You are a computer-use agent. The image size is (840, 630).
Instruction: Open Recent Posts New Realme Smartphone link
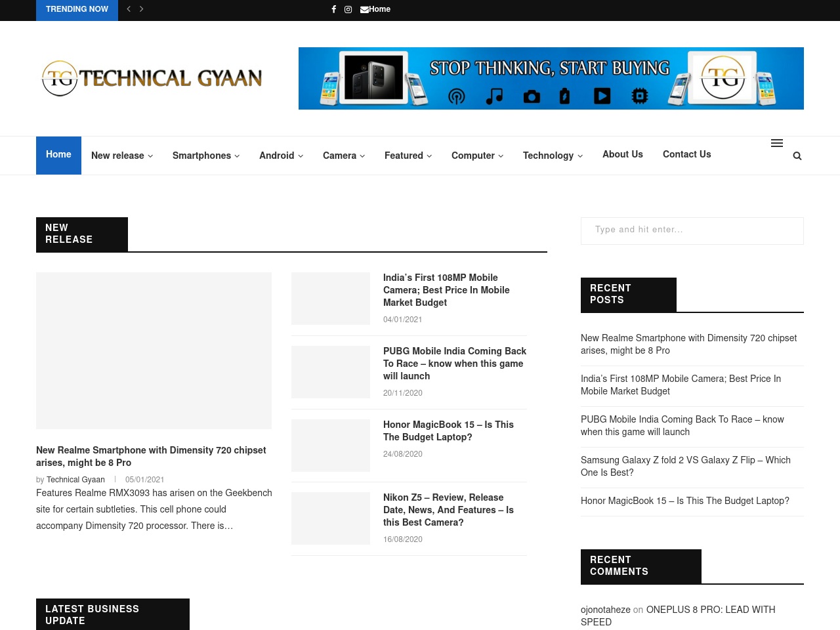coord(688,345)
